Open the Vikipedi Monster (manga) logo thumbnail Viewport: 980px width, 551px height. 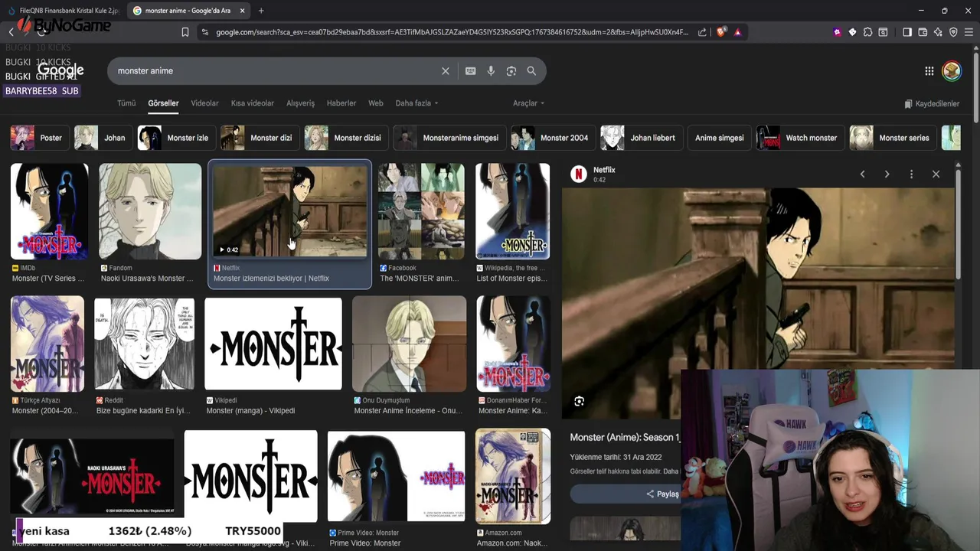[273, 344]
